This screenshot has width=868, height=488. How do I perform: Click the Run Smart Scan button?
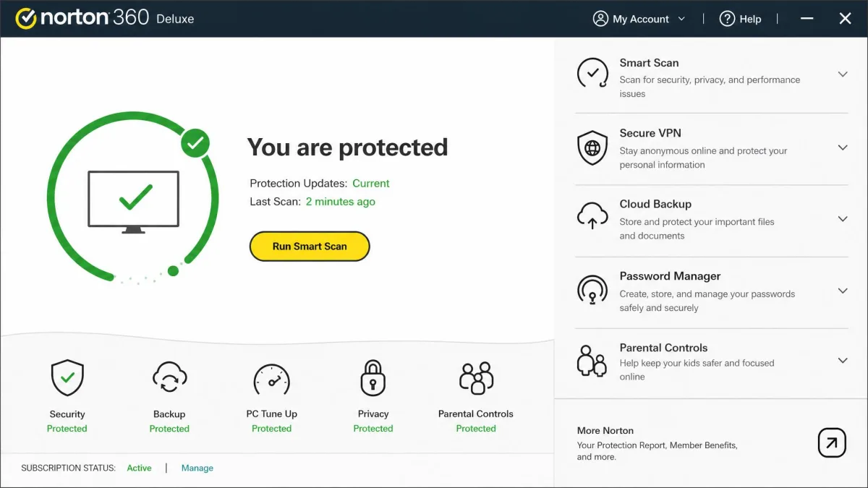pyautogui.click(x=310, y=247)
